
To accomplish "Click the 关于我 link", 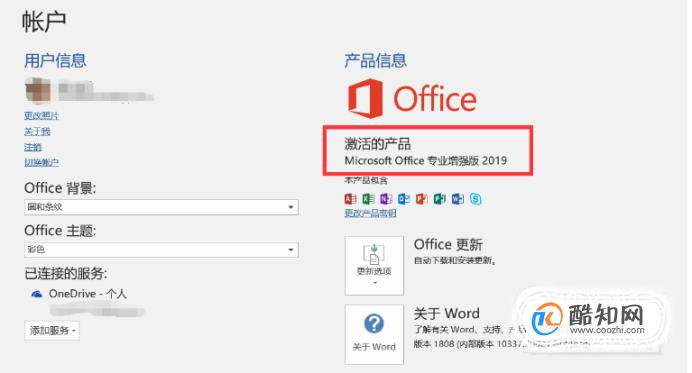I will [38, 132].
